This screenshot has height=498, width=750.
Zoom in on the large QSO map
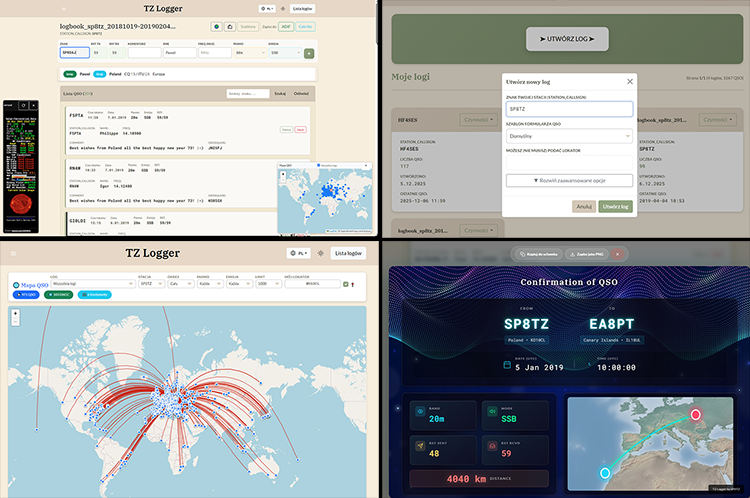tap(16, 312)
